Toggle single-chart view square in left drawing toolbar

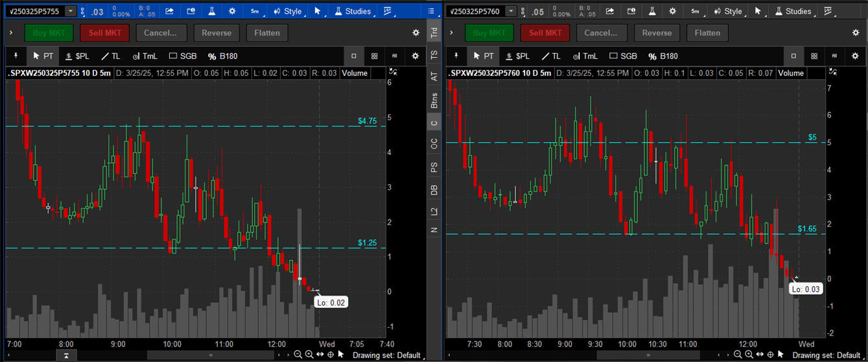353,56
